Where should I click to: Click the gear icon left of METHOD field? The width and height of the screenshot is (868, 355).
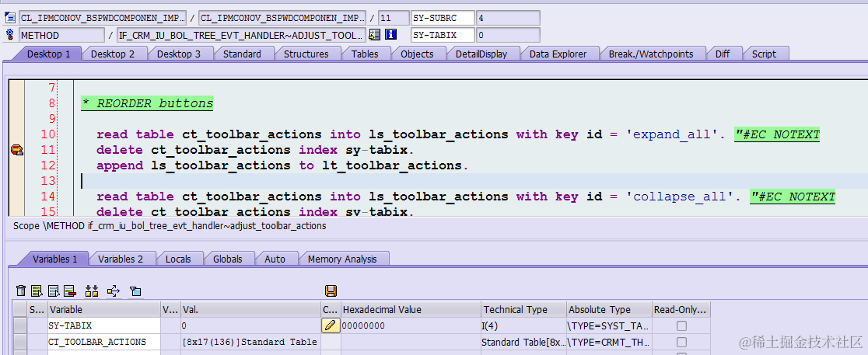[9, 35]
